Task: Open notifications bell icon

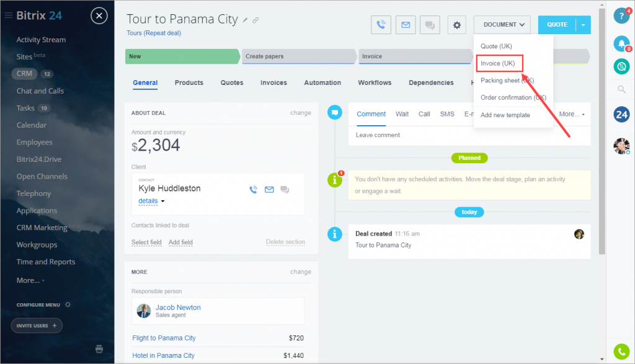Action: pyautogui.click(x=621, y=43)
